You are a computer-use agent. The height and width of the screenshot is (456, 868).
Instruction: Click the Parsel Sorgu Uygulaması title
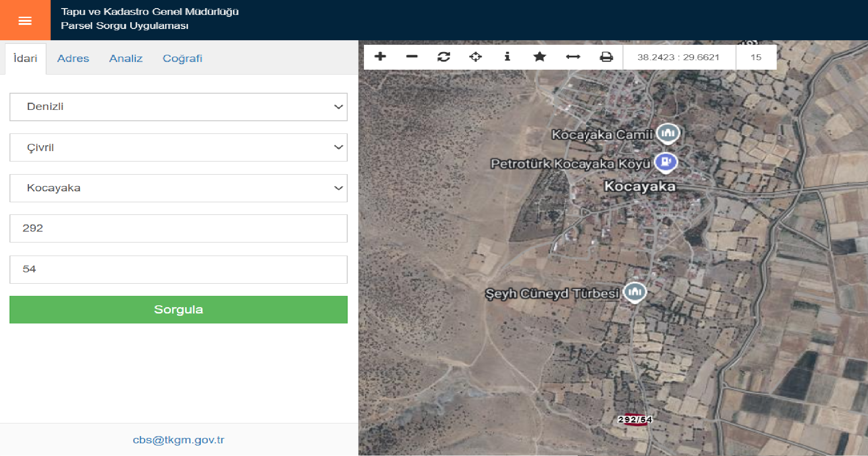(125, 25)
